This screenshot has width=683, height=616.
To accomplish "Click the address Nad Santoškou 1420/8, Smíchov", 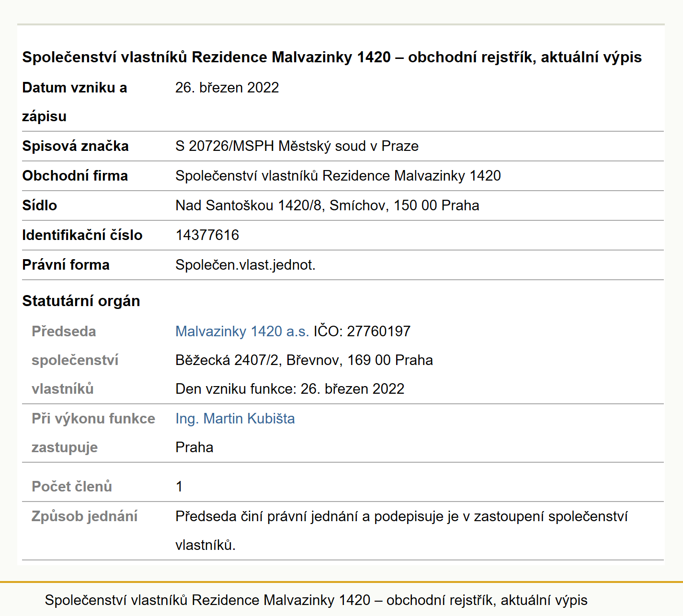I will 327,205.
